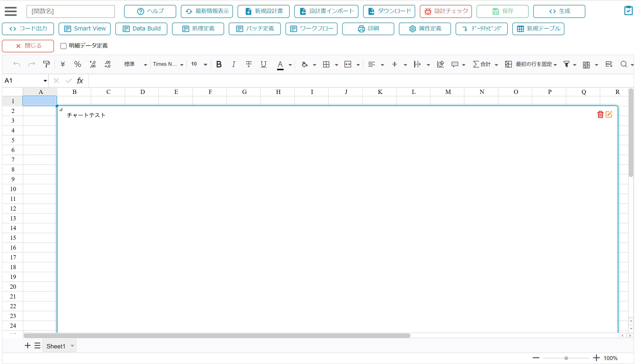636x364 pixels.
Task: Click the undo arrow icon
Action: pos(17,64)
